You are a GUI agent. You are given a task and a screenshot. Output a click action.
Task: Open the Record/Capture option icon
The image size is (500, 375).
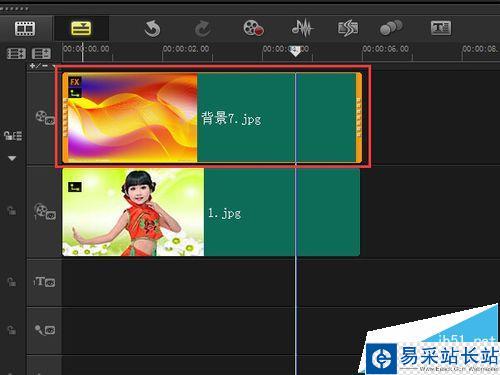coord(254,28)
